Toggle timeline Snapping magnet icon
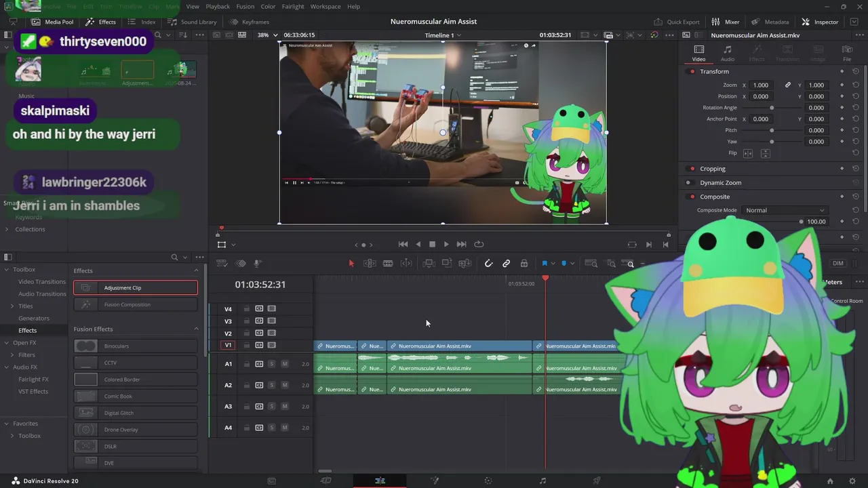The height and width of the screenshot is (488, 868). (488, 264)
